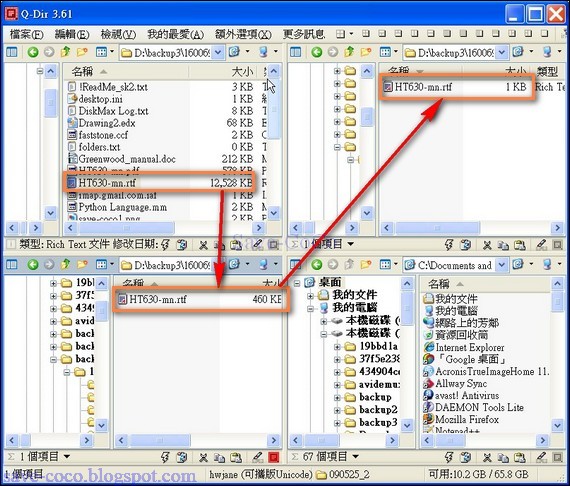This screenshot has height=486, width=570.
Task: Click the edit pencil icon in top-right pane status bar
Action: (541, 245)
